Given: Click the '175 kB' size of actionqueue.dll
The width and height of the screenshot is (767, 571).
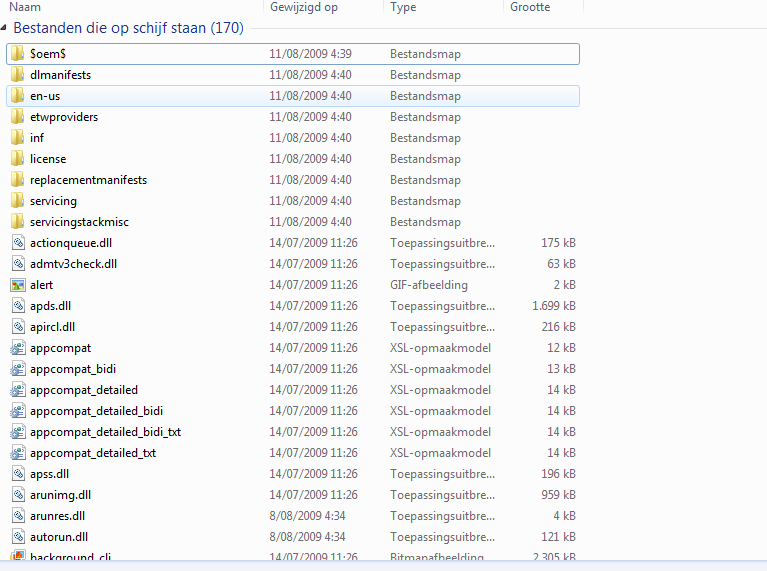Looking at the screenshot, I should pyautogui.click(x=558, y=243).
